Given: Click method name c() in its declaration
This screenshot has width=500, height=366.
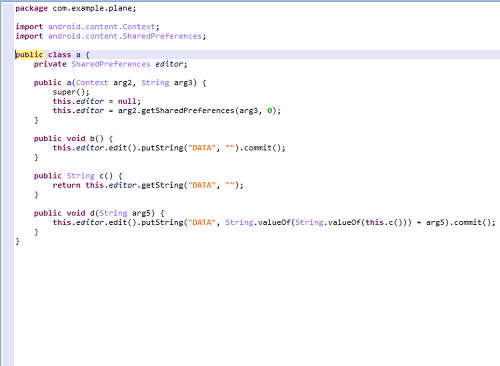Looking at the screenshot, I should pos(106,176).
